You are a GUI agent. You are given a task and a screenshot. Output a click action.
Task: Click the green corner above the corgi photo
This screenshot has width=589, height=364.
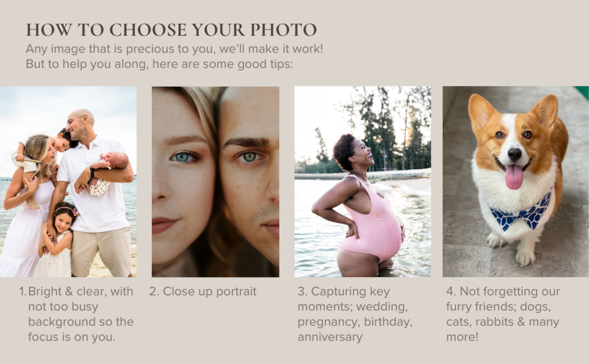583,91
